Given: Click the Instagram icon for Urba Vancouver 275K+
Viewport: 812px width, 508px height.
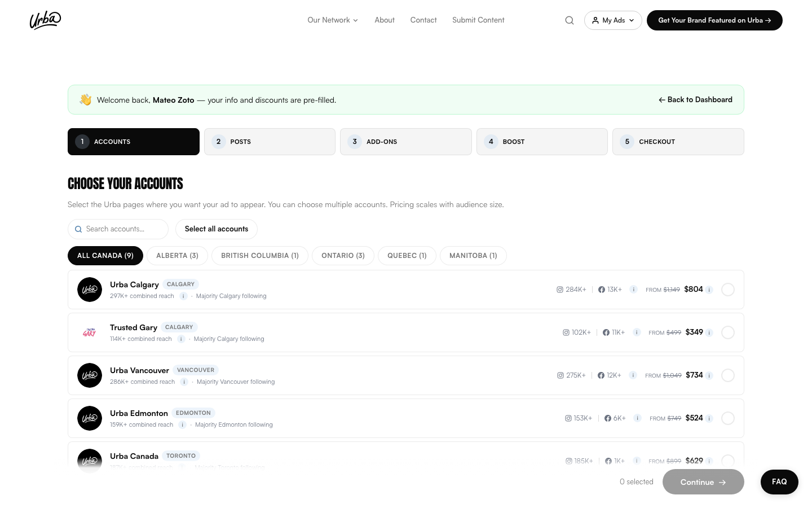Looking at the screenshot, I should pyautogui.click(x=561, y=375).
